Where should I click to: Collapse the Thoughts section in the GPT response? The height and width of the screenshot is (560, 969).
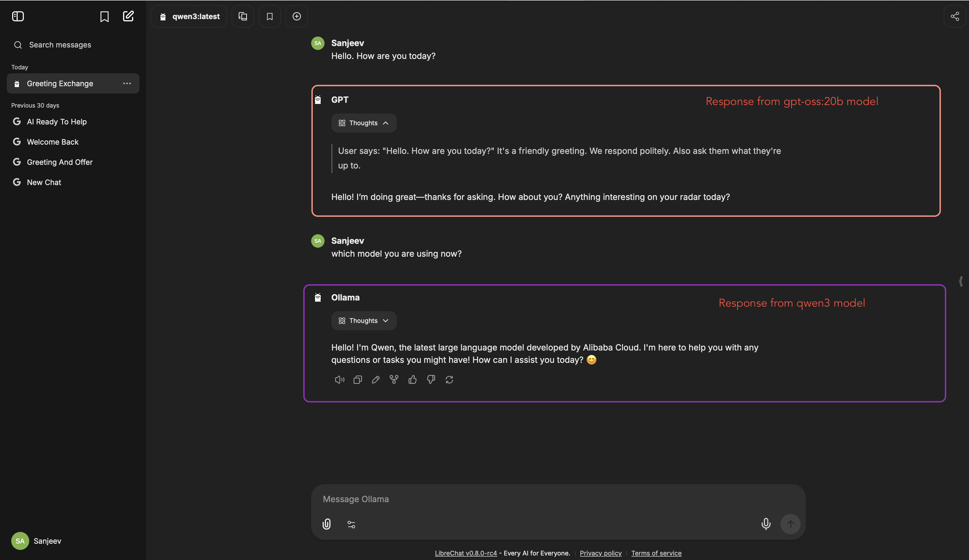click(363, 123)
